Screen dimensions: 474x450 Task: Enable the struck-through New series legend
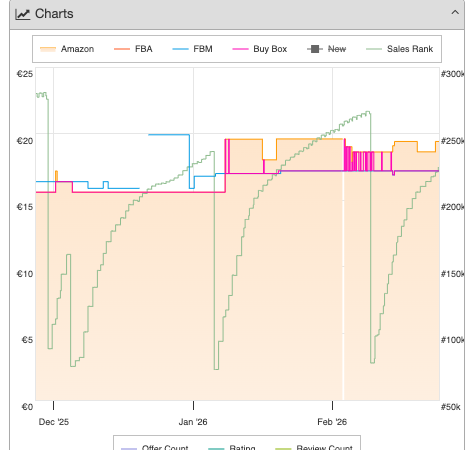(x=326, y=49)
